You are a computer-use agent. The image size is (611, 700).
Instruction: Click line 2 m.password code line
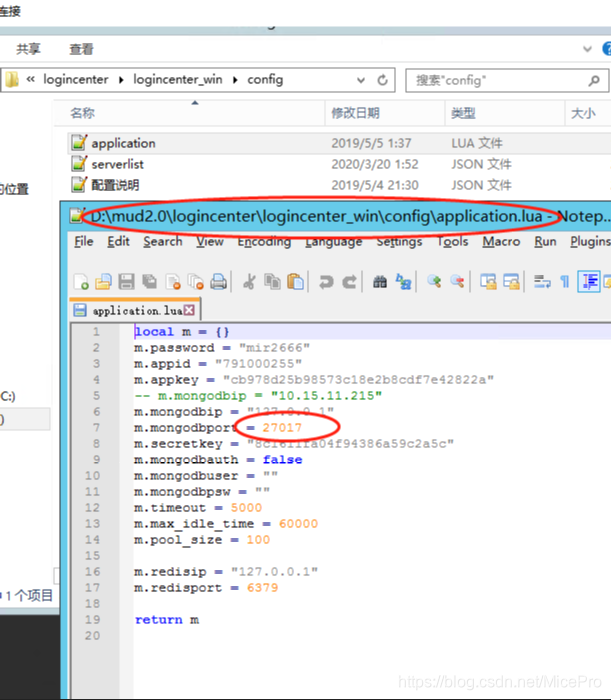[x=222, y=347]
